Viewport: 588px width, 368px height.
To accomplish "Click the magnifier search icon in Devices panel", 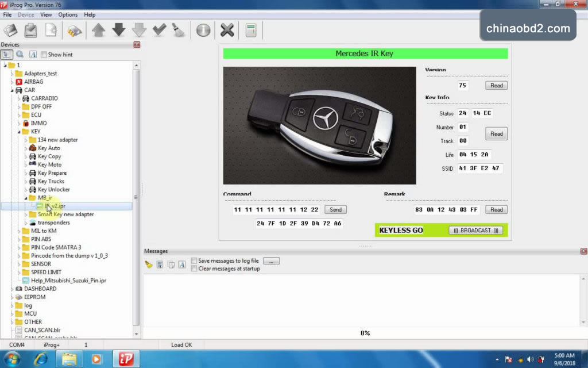I will click(x=20, y=55).
